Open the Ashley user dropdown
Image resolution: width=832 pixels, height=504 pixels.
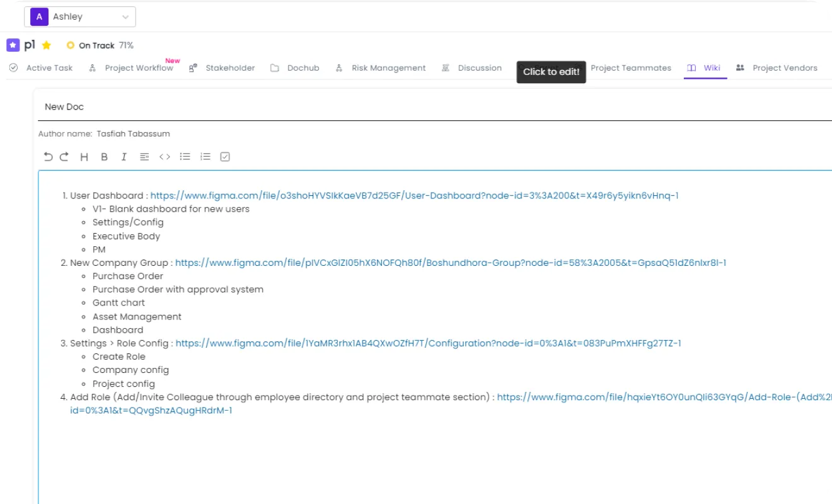click(x=80, y=17)
